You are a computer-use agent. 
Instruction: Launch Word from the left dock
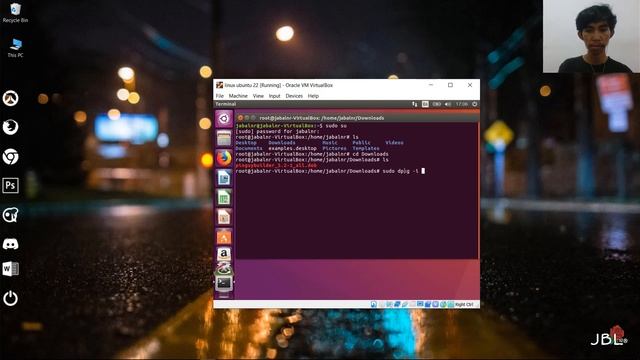(x=11, y=269)
